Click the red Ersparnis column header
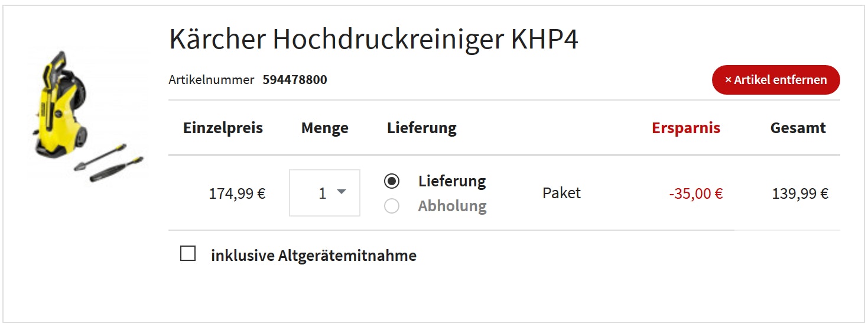The width and height of the screenshot is (868, 326). click(x=685, y=128)
